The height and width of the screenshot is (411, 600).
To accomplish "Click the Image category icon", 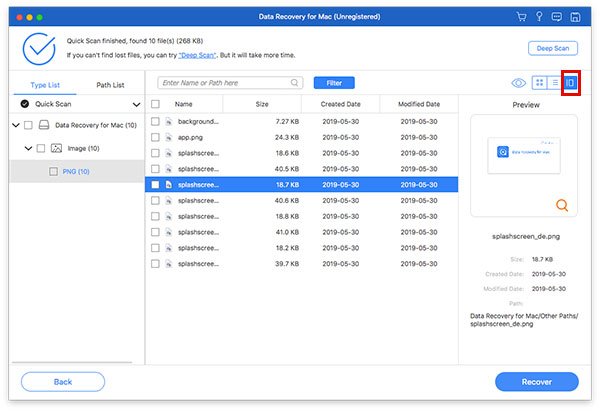I will [x=56, y=148].
